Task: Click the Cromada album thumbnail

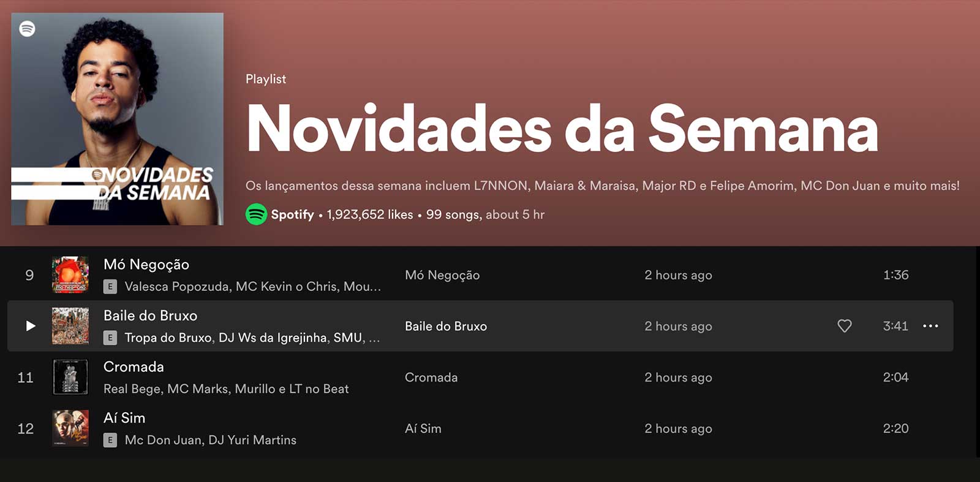Action: pos(70,377)
